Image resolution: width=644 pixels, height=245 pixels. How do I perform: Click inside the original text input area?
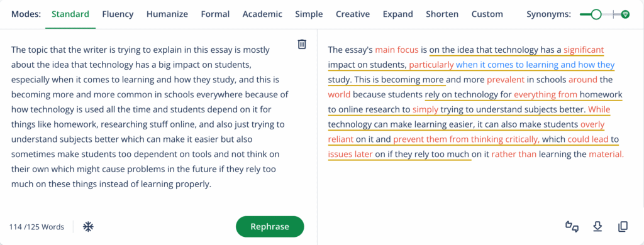point(150,117)
